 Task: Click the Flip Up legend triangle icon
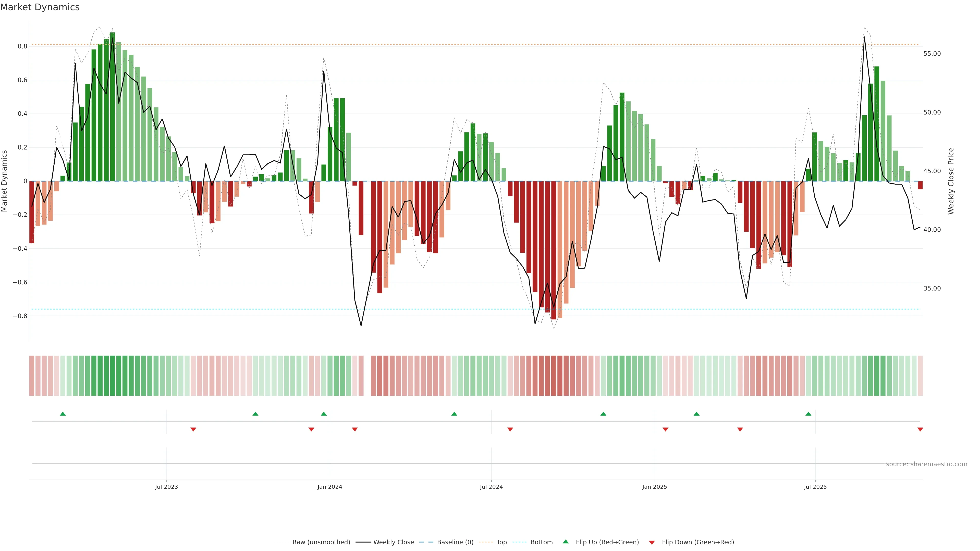[x=566, y=542]
